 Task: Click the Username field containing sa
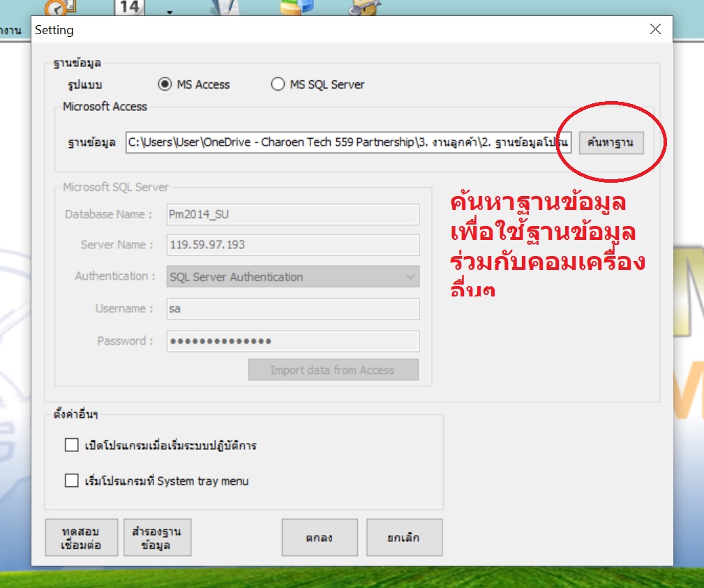[x=293, y=309]
